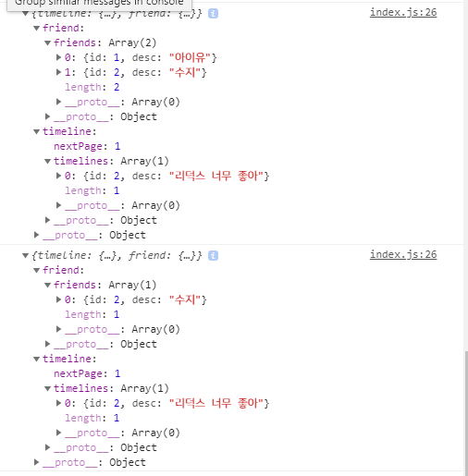Screen dimensions: 468x476
Task: Collapse the first timelines Array(1) node
Action: click(x=47, y=161)
